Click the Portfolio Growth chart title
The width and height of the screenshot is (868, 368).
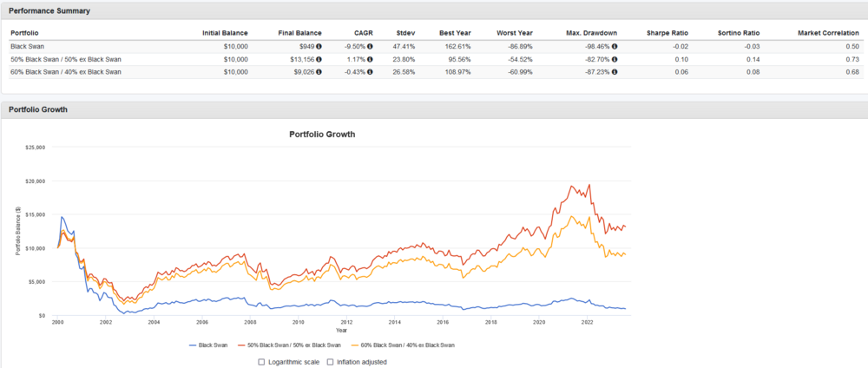click(321, 135)
